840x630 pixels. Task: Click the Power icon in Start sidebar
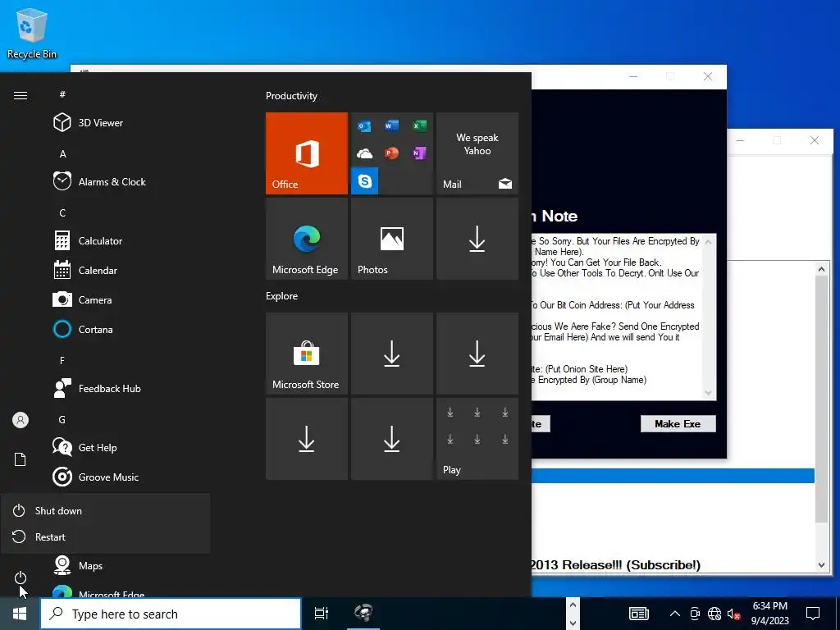coord(21,577)
